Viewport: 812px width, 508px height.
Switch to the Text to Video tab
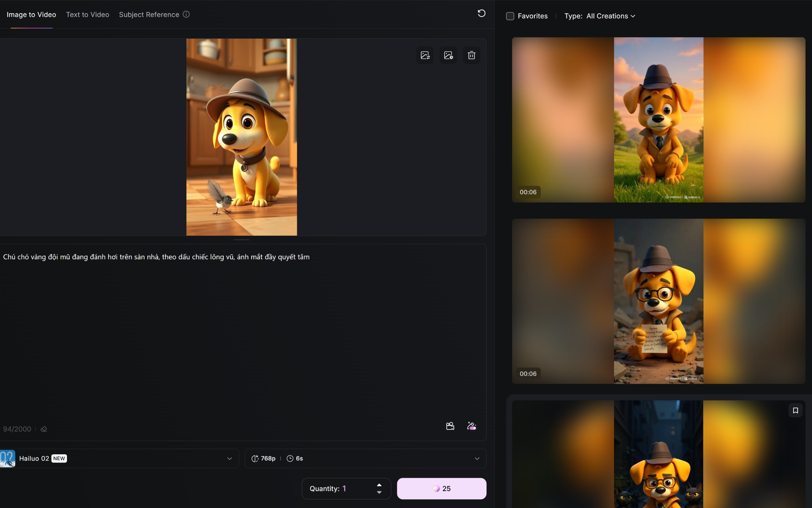click(x=88, y=14)
